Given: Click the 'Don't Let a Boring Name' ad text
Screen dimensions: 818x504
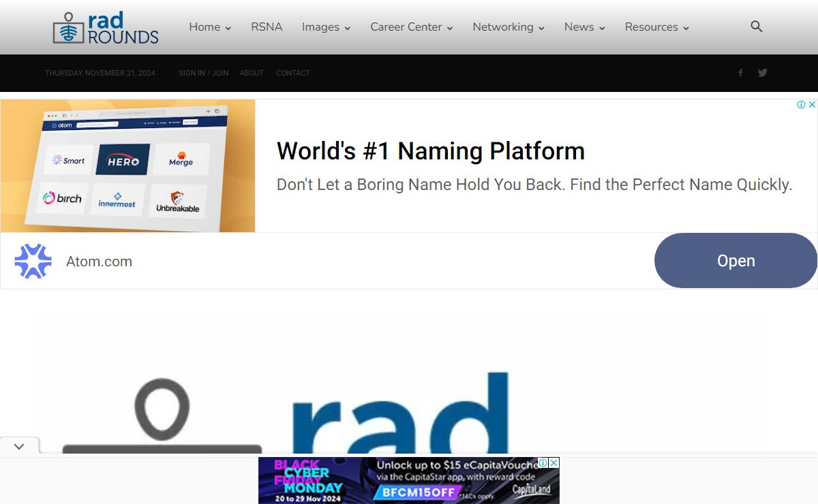Looking at the screenshot, I should point(534,185).
